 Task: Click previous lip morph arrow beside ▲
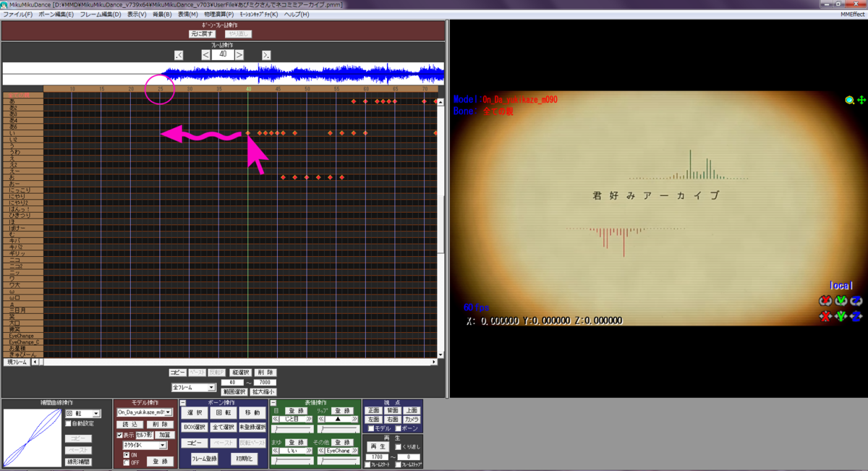click(x=321, y=419)
